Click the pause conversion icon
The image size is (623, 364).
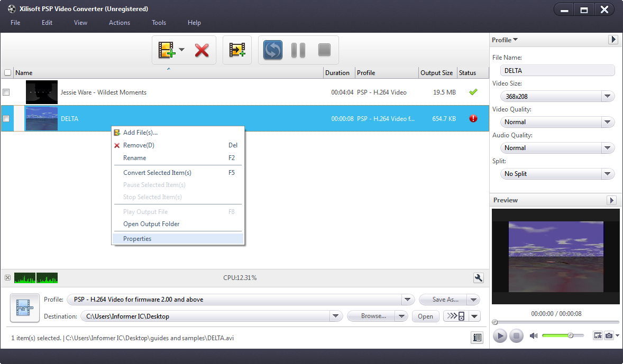click(x=298, y=49)
